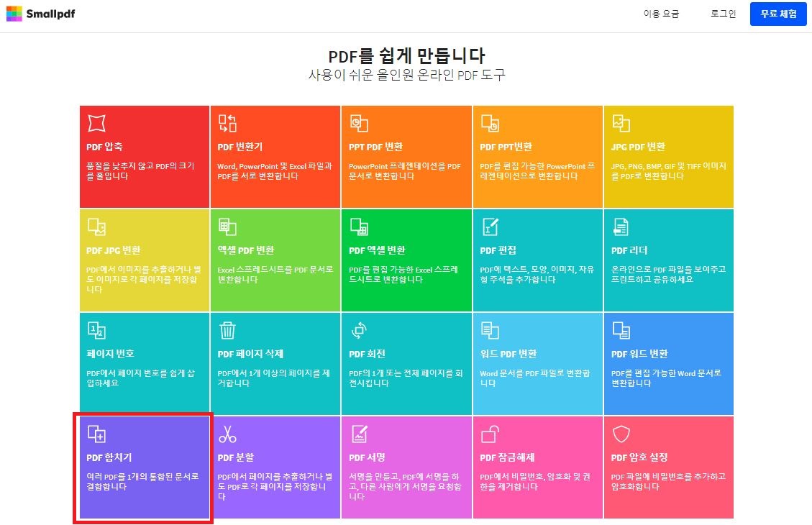This screenshot has width=812, height=525.
Task: Click text 'PDF 파일에 비밀번호를 추가하고 암호화합니다'
Action: click(x=668, y=482)
